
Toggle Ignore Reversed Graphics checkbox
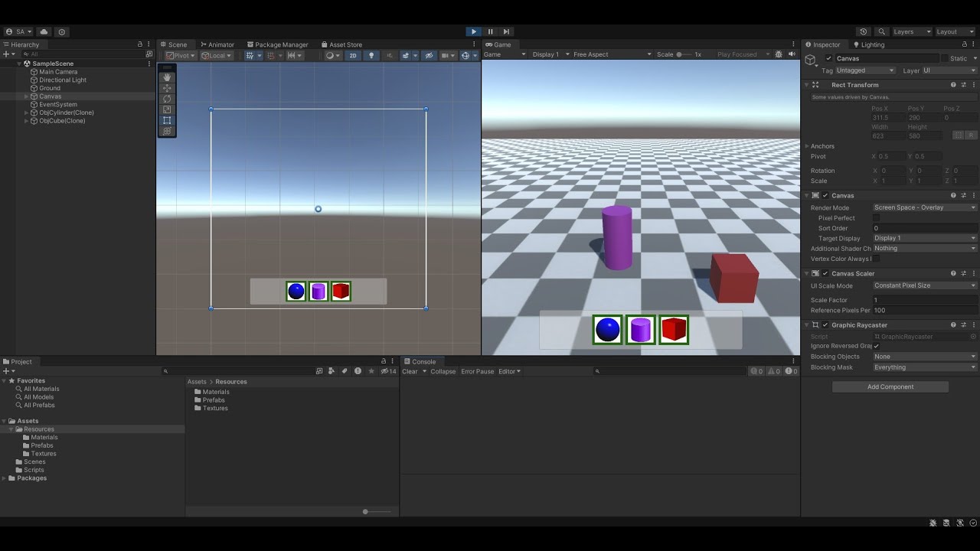point(876,346)
